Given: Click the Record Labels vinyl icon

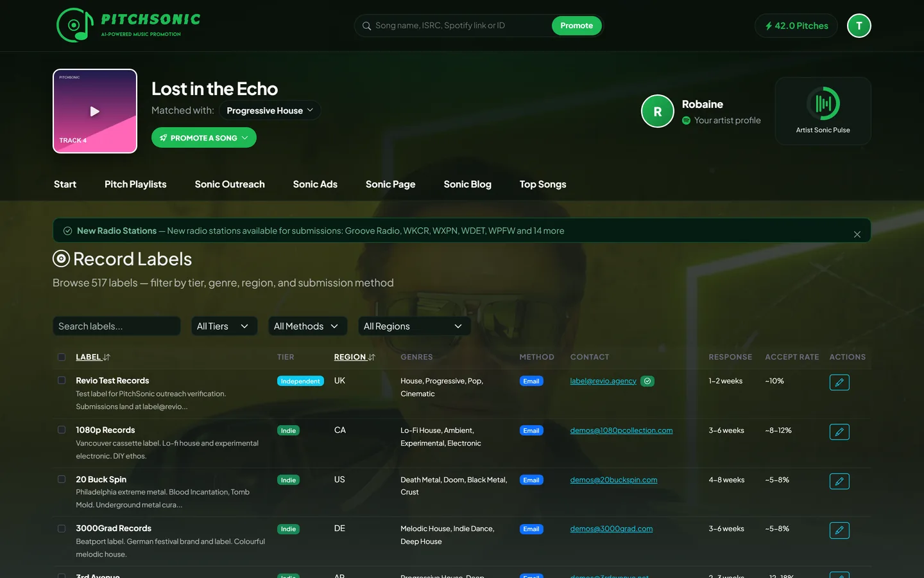Looking at the screenshot, I should click(x=61, y=259).
